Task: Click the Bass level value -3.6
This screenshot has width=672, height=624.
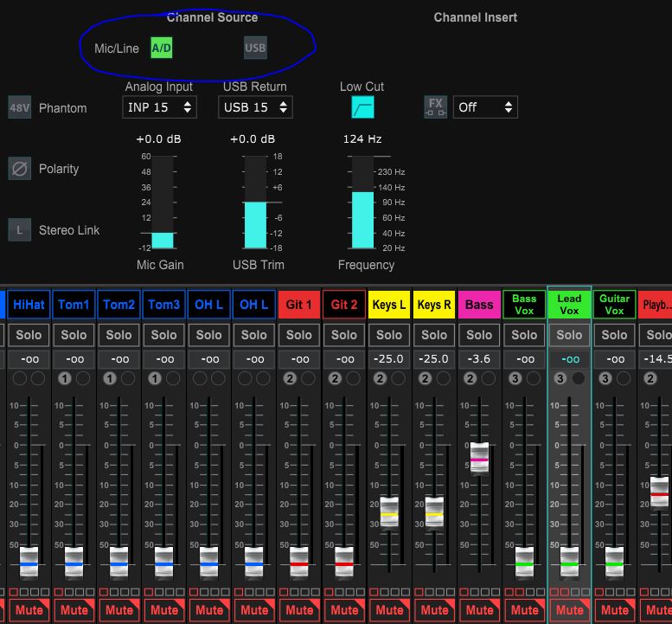Action: point(479,359)
